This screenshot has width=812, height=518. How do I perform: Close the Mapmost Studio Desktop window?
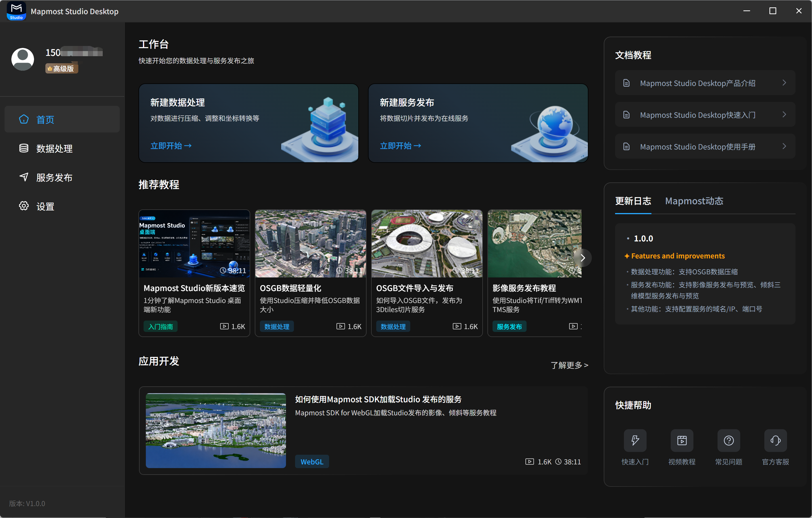coord(799,11)
